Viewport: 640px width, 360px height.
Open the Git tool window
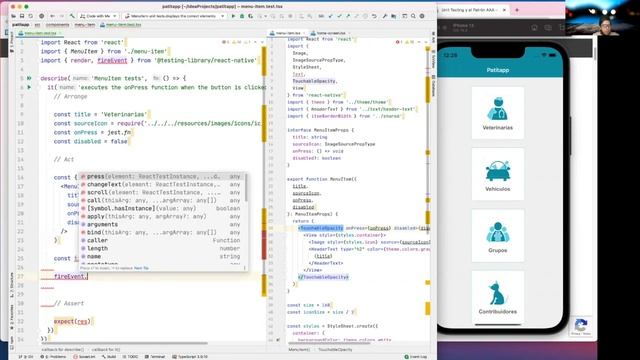[27, 357]
